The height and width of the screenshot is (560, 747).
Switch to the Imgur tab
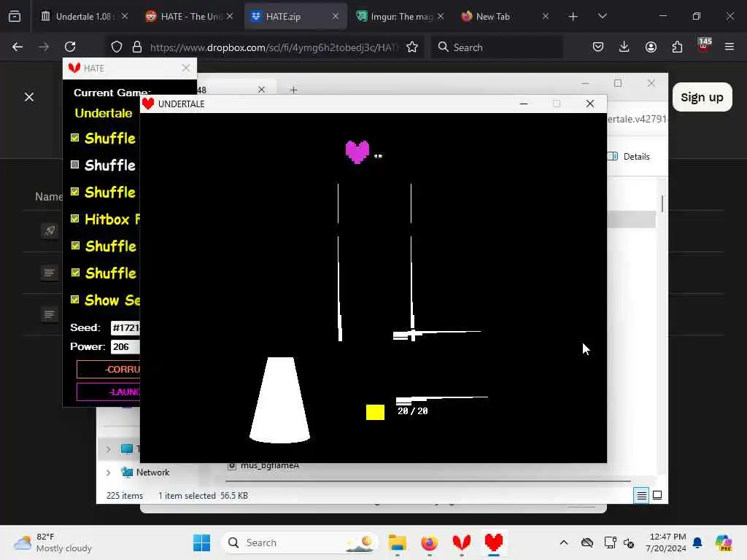click(x=400, y=17)
